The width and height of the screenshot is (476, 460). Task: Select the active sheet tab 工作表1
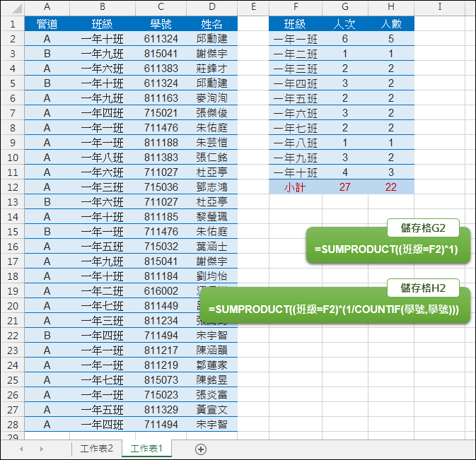pyautogui.click(x=147, y=449)
